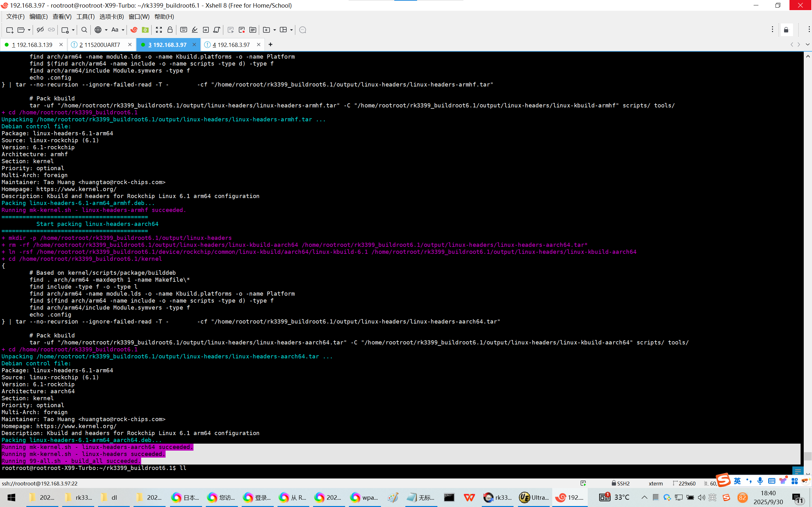The height and width of the screenshot is (507, 812).
Task: Click the Find search icon in toolbar
Action: pyautogui.click(x=84, y=30)
